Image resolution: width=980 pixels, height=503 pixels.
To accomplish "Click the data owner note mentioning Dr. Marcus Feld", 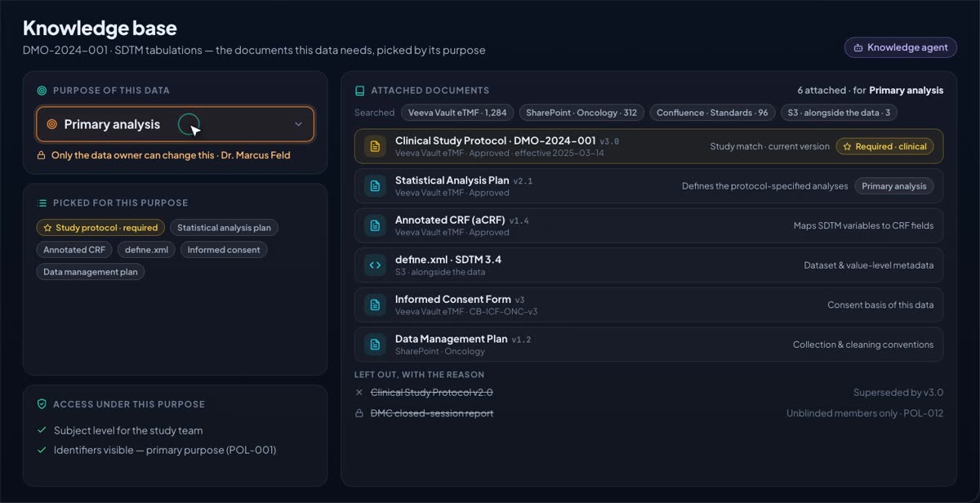I will tap(171, 155).
